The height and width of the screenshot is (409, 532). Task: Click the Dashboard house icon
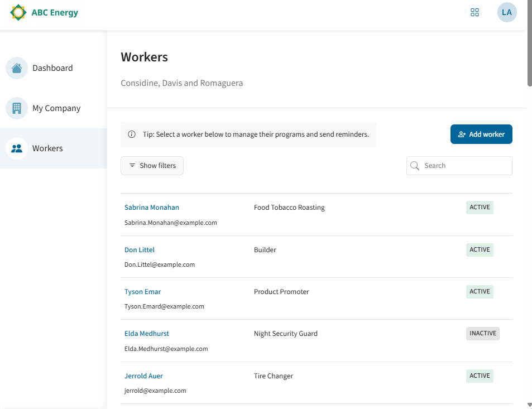17,68
